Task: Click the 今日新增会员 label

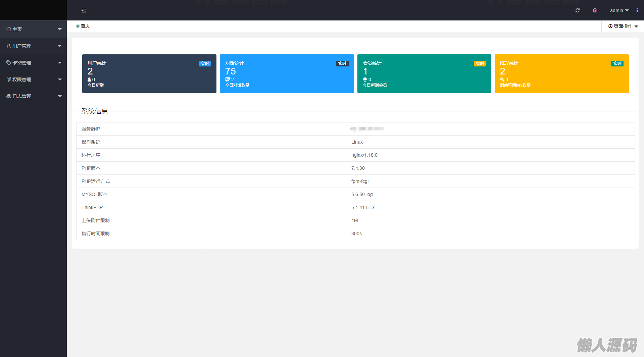Action: 375,85
